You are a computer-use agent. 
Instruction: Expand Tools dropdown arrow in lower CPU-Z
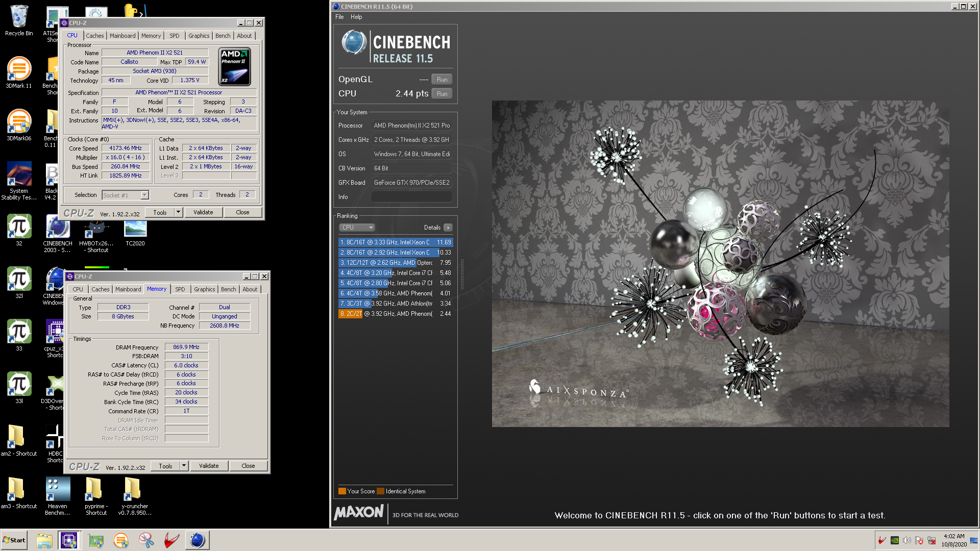[x=184, y=466]
